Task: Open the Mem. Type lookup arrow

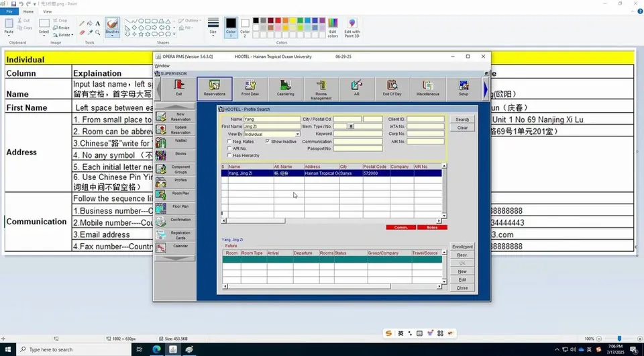Action: pyautogui.click(x=351, y=126)
